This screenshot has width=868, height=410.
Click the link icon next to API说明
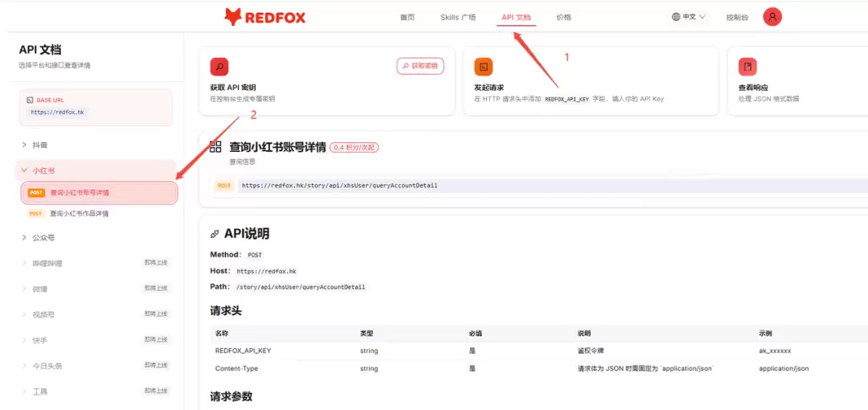pos(215,235)
